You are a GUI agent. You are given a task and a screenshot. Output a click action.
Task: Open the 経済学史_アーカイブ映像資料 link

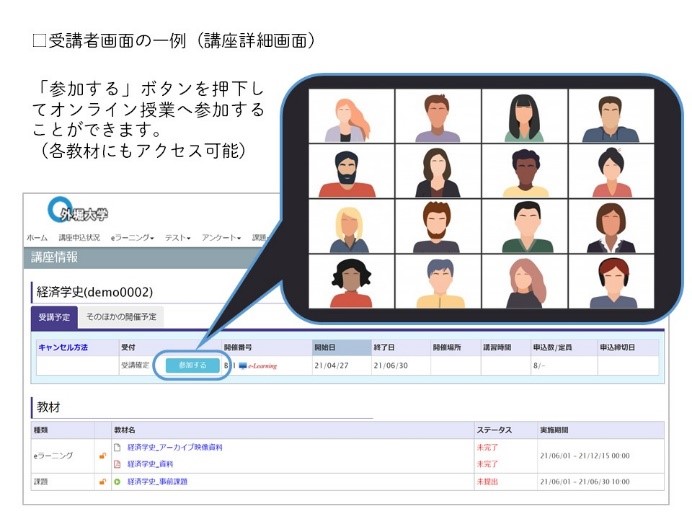click(175, 447)
